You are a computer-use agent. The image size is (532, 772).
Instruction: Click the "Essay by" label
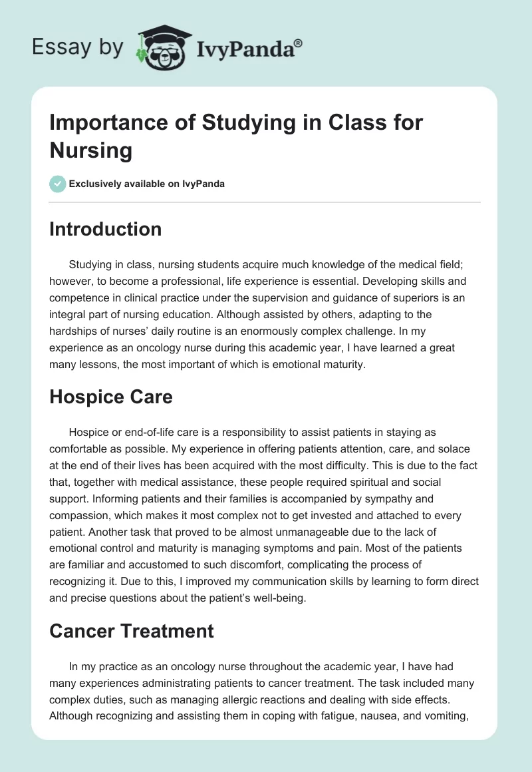pos(78,47)
